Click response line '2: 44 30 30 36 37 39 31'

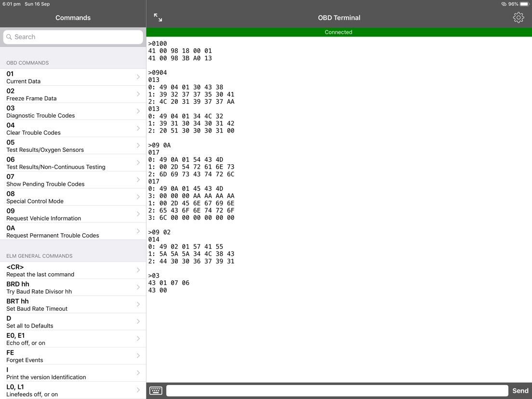tap(191, 261)
